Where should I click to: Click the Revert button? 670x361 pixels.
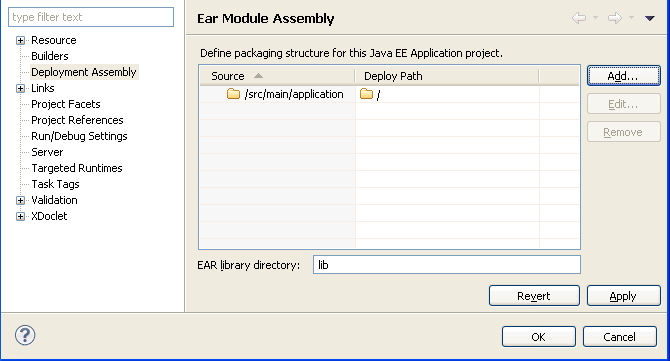[x=534, y=296]
